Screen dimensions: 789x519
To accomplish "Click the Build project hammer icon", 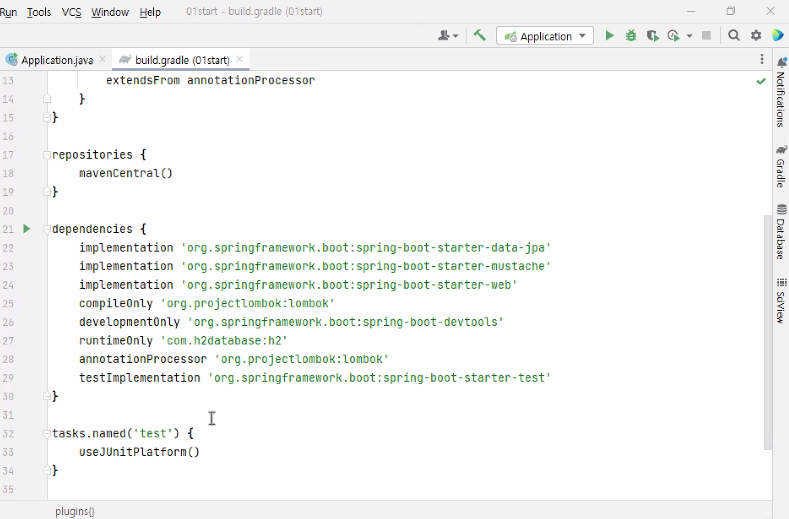I will coord(480,35).
